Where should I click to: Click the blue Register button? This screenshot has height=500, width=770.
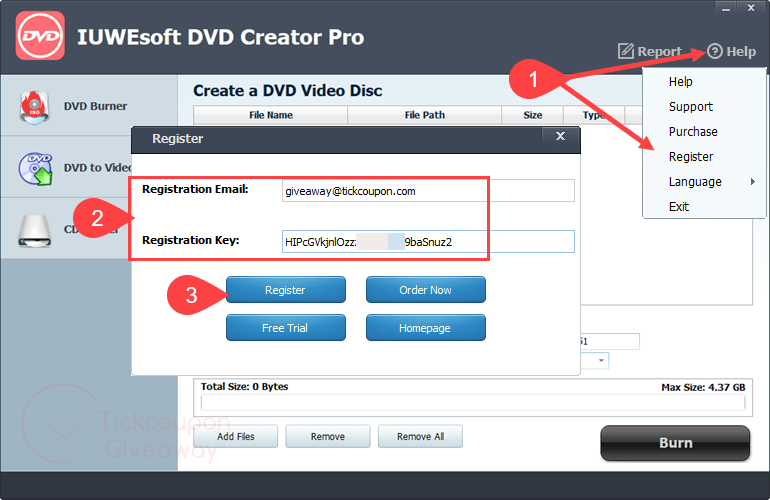click(286, 290)
